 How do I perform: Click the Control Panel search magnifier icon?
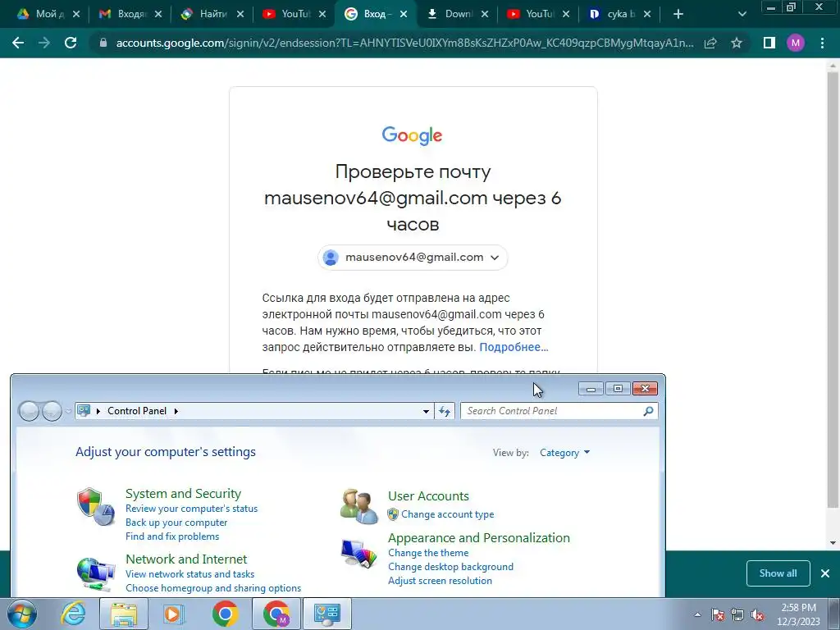648,412
